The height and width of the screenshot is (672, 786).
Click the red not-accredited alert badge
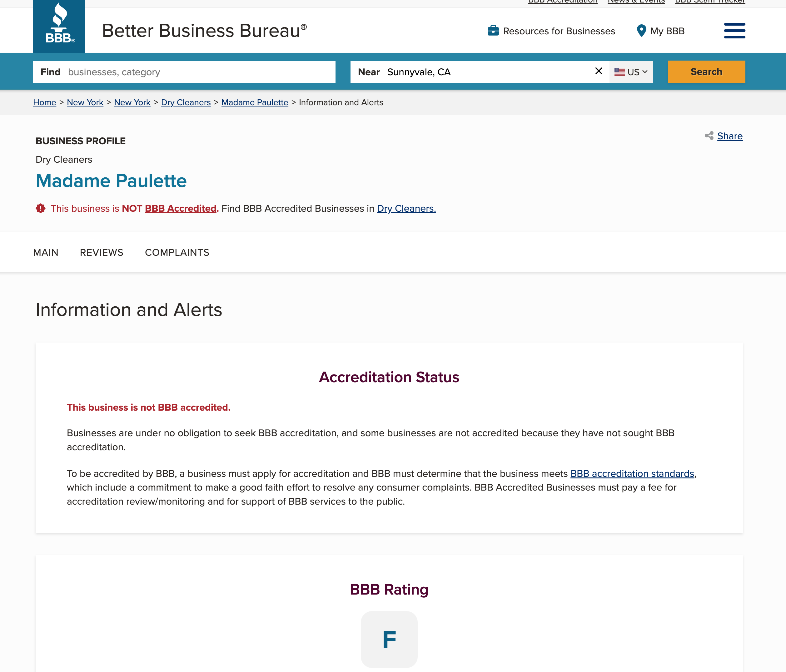tap(41, 208)
